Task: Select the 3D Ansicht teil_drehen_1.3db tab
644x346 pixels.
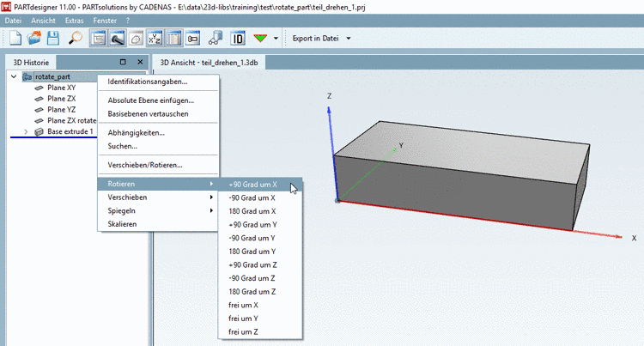Action: pos(209,63)
